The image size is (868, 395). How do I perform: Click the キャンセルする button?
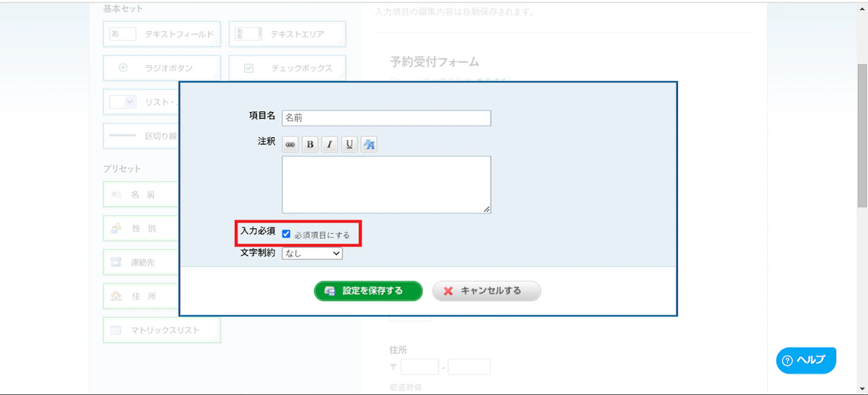[486, 291]
